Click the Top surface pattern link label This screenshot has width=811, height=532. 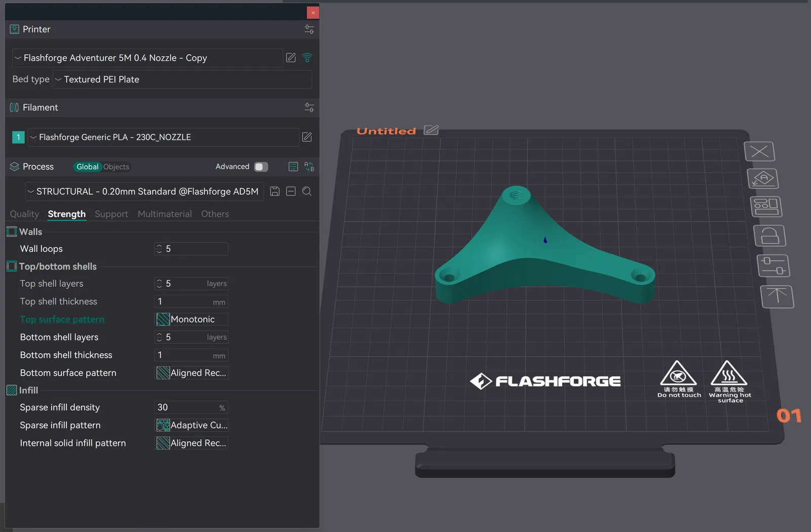pyautogui.click(x=62, y=319)
